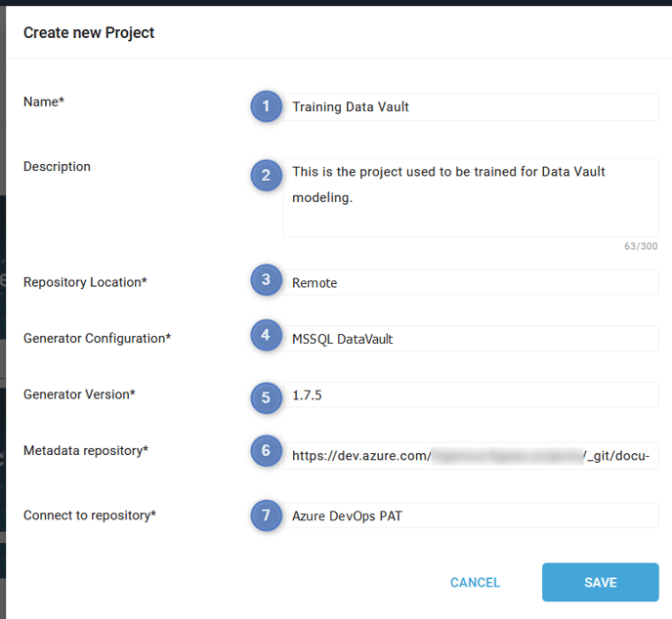Click badge 6 next to Metadata repository
Image resolution: width=672 pixels, height=619 pixels.
266,451
